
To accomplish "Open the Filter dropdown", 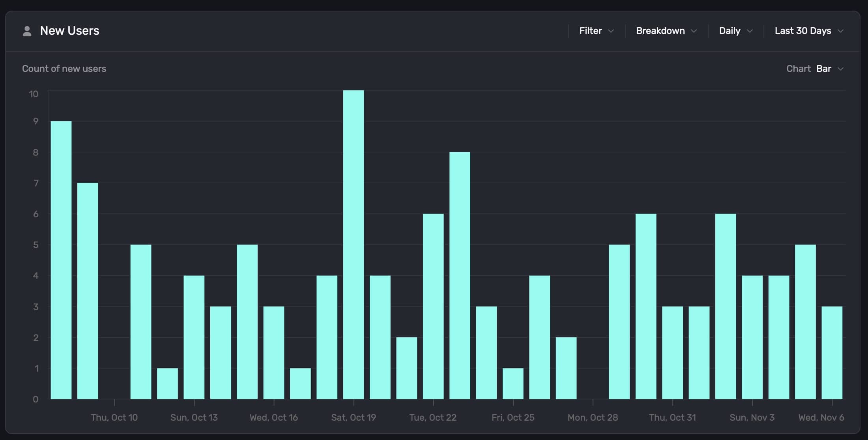I will (591, 31).
